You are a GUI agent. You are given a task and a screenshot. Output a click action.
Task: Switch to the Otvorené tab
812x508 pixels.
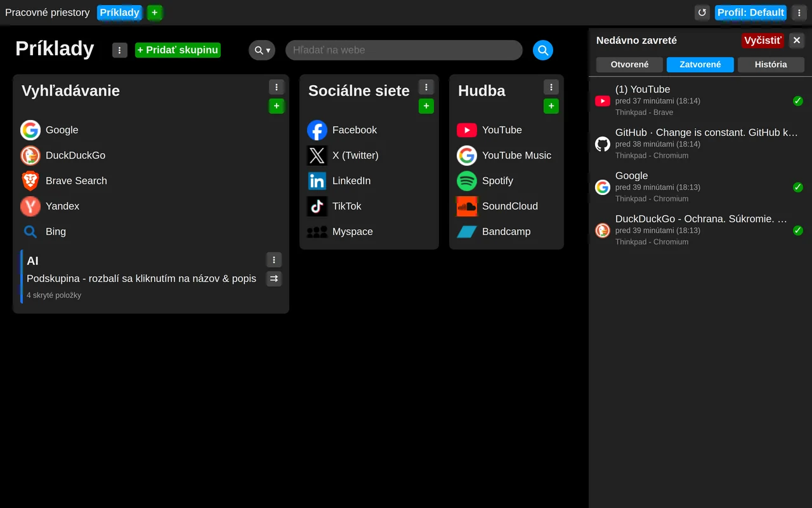pyautogui.click(x=629, y=65)
